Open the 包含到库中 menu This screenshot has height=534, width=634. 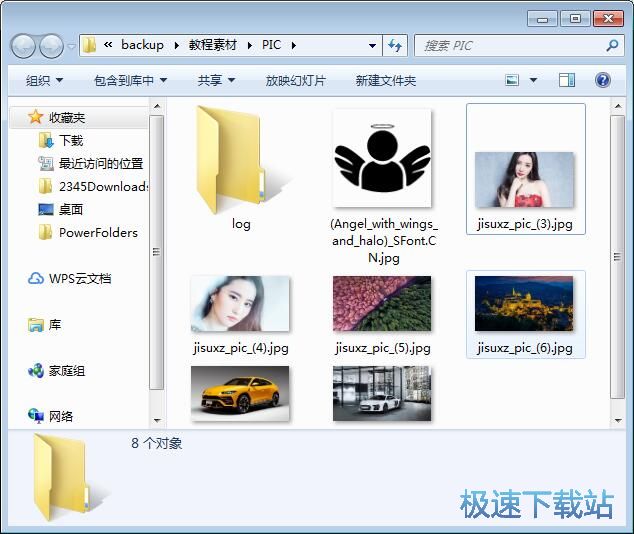(130, 80)
